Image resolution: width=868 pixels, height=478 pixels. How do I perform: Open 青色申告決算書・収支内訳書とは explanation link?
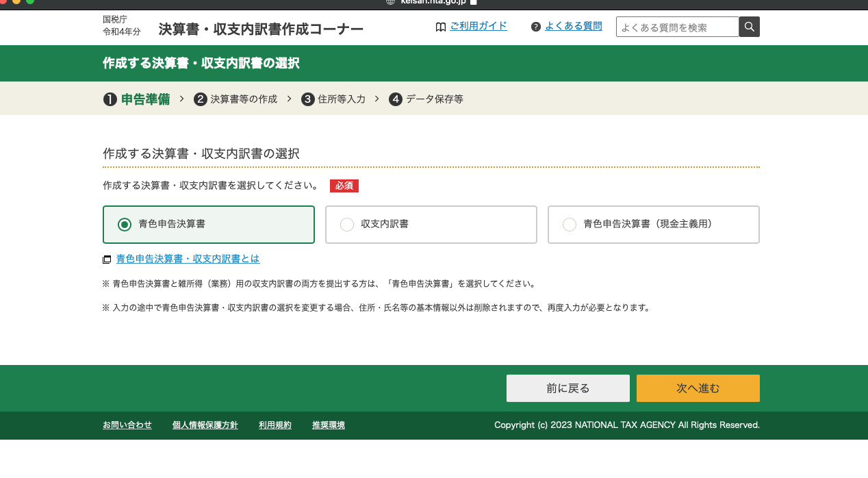click(188, 259)
